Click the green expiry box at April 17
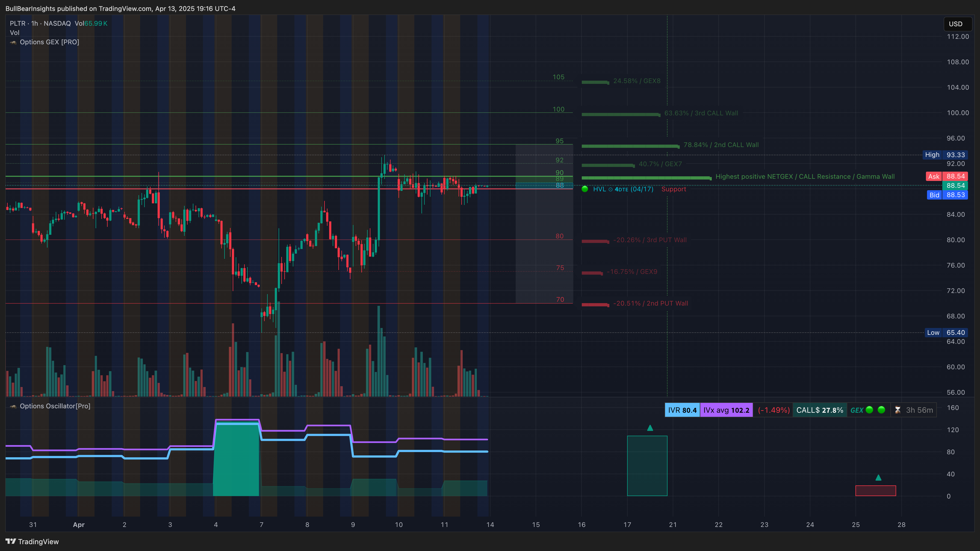980x551 pixels. pos(647,466)
